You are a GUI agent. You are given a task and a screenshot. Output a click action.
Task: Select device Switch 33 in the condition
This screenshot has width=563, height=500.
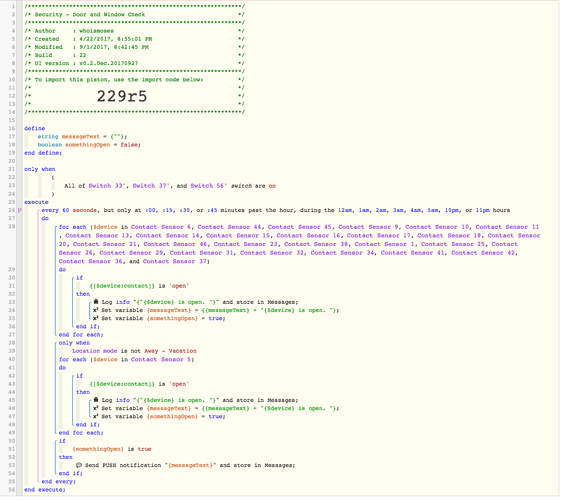tap(107, 186)
